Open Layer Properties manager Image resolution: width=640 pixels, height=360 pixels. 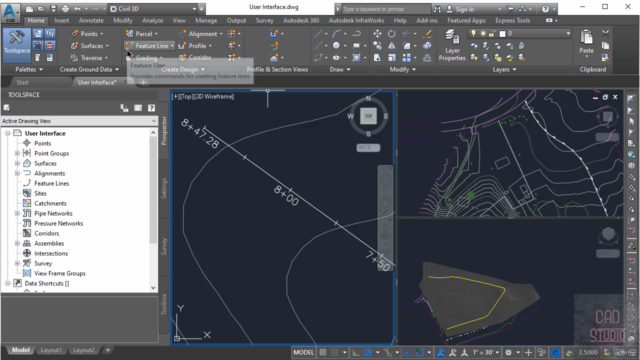click(x=452, y=45)
